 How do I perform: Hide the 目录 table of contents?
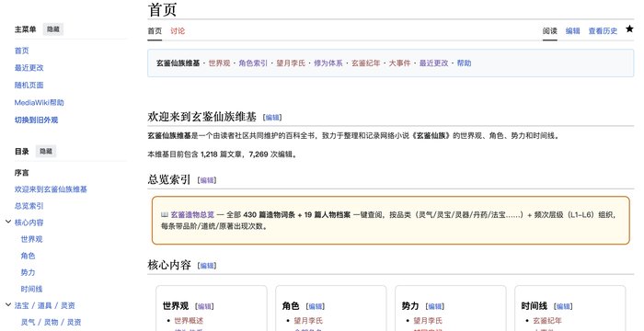pos(46,151)
